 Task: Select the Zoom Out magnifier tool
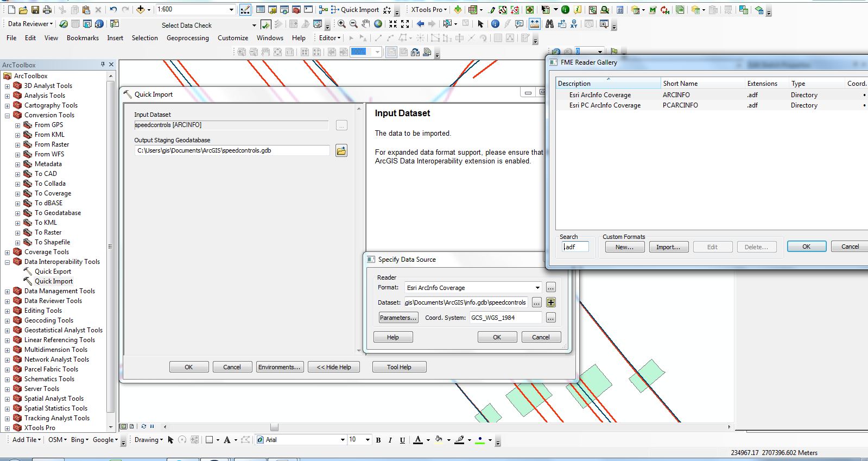pos(353,24)
